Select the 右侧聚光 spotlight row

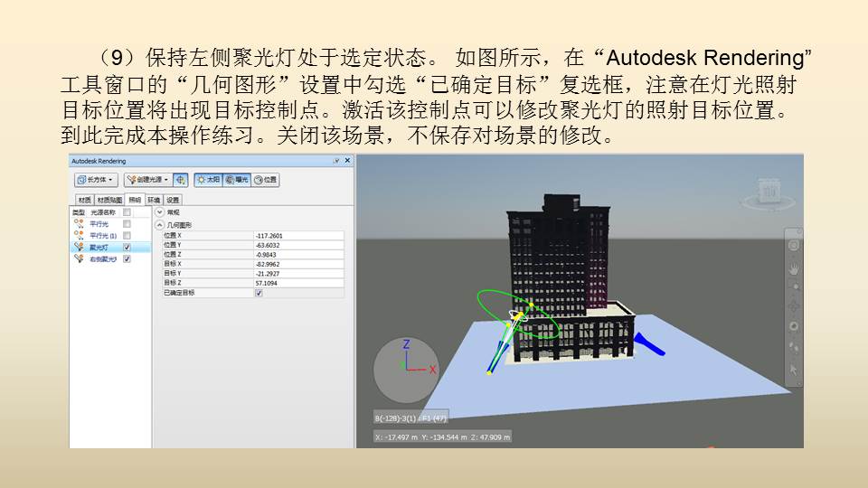click(x=110, y=259)
